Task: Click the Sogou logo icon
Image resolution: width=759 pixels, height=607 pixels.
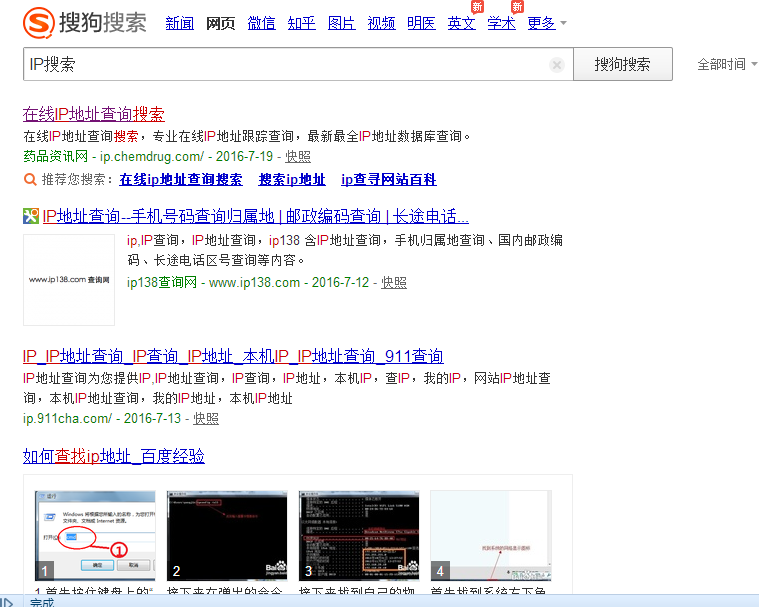Action: pos(39,22)
